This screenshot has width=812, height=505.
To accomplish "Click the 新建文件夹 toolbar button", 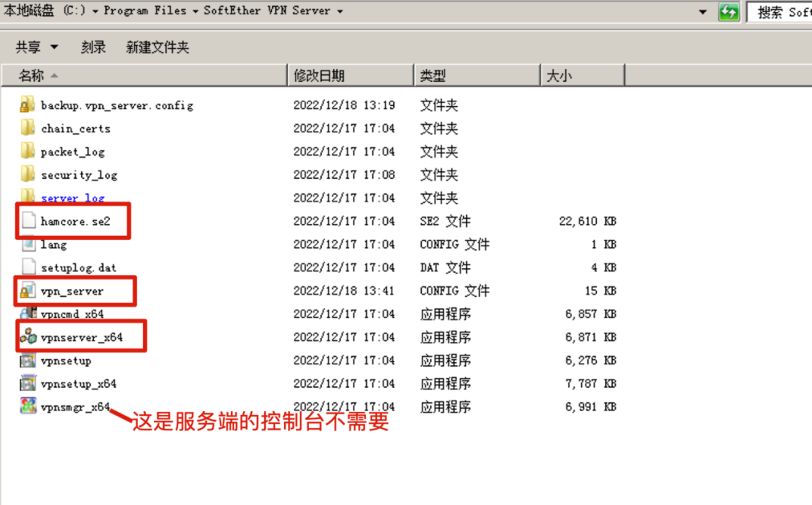I will [x=157, y=47].
